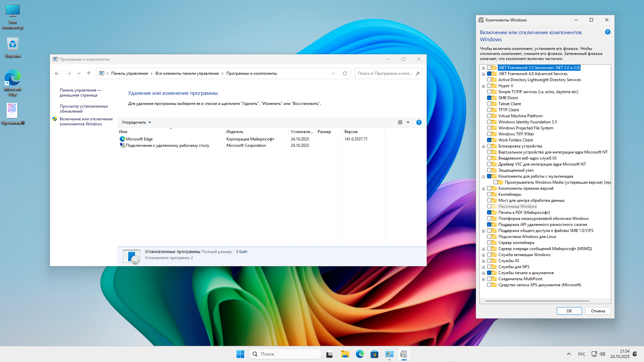The image size is (644, 362).
Task: Navigate up one folder level arrow
Action: coord(89,73)
